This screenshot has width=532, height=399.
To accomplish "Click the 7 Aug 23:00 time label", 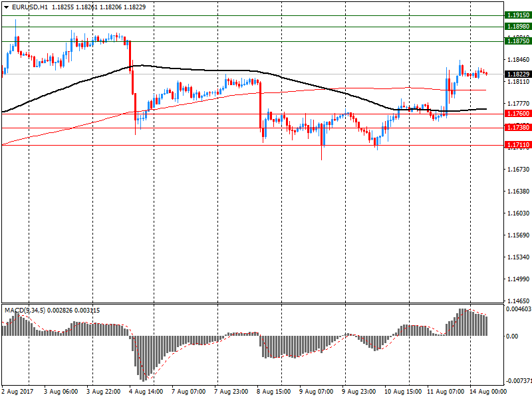I will 231,392.
